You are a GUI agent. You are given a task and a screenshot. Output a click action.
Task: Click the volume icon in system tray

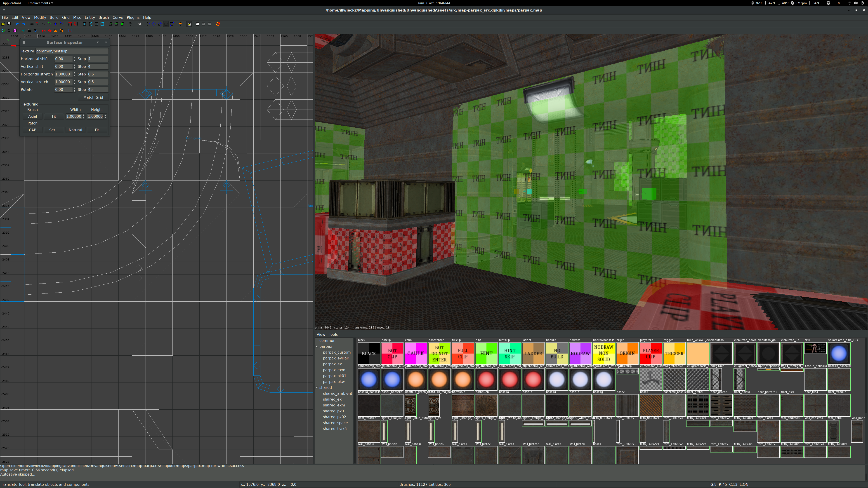tap(856, 3)
